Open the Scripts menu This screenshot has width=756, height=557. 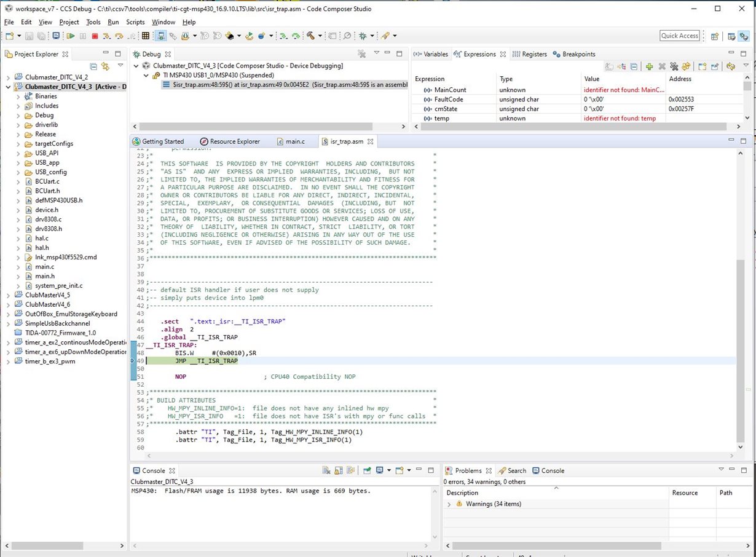135,22
